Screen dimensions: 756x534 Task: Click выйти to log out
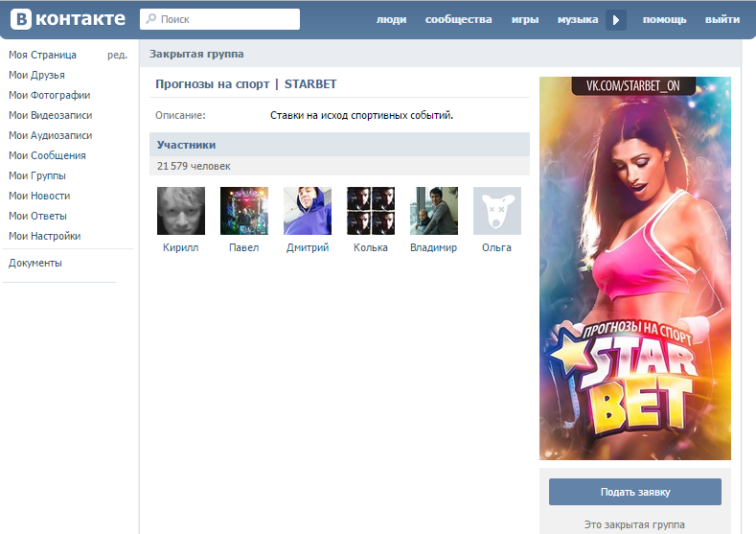(722, 20)
